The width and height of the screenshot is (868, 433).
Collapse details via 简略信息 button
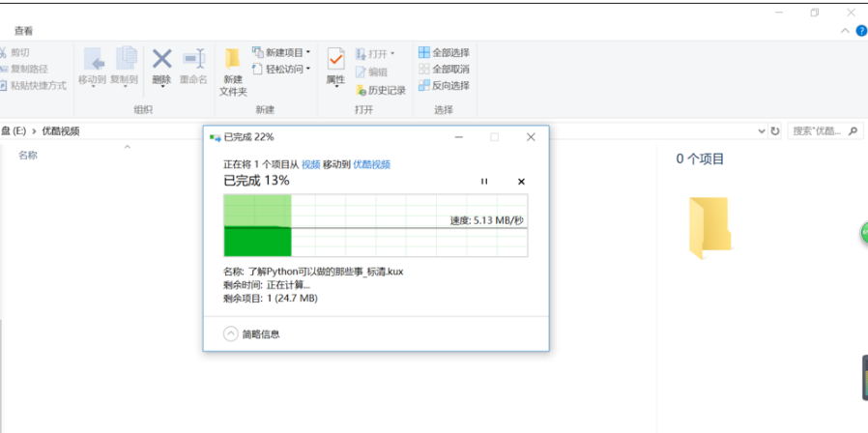tap(252, 334)
